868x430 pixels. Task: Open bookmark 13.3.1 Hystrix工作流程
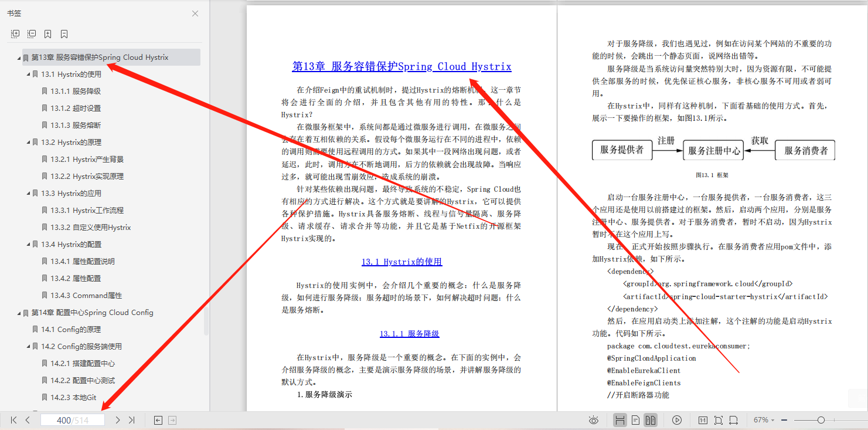(x=87, y=211)
